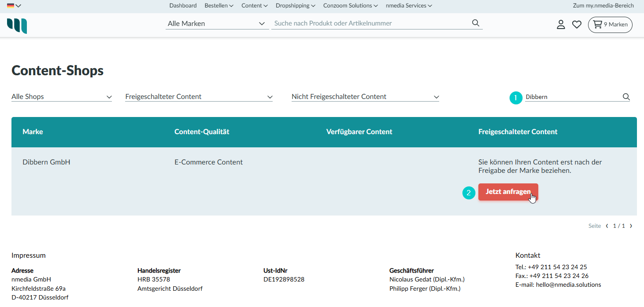
Task: Click the hello@nmedia.solutions email address
Action: pos(569,285)
